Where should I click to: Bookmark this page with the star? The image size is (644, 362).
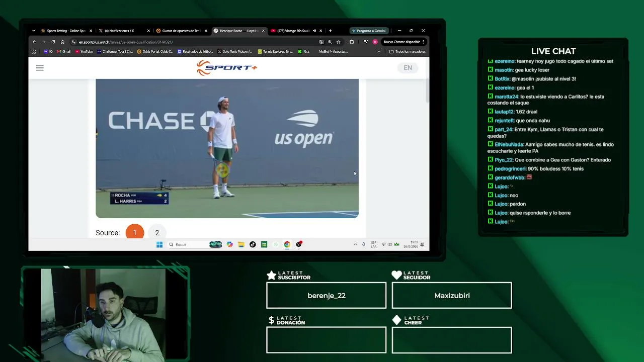339,42
